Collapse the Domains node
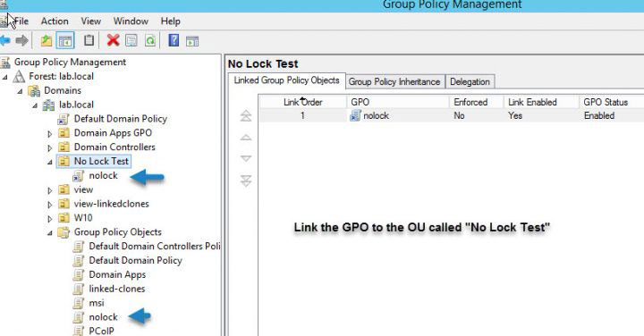The image size is (644, 336). (x=20, y=91)
